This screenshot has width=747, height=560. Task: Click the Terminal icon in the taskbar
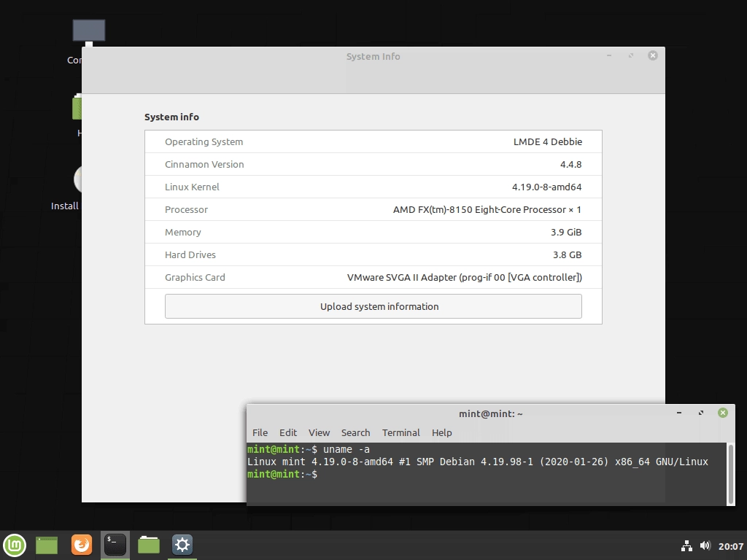[115, 545]
